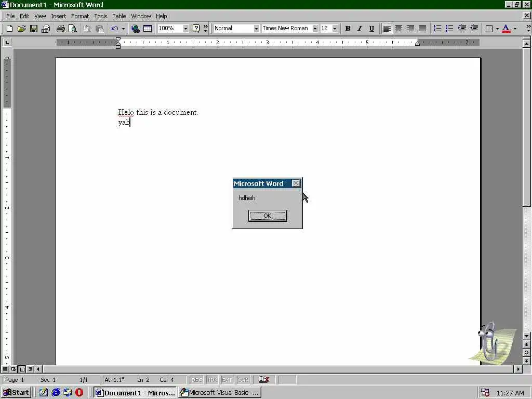
Task: Create a new blank document
Action: [x=9, y=29]
